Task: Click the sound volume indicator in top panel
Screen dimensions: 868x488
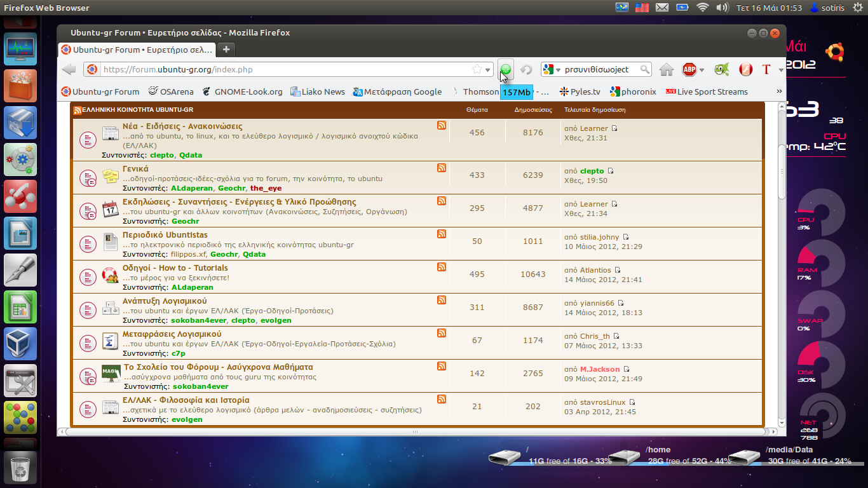Action: click(722, 8)
